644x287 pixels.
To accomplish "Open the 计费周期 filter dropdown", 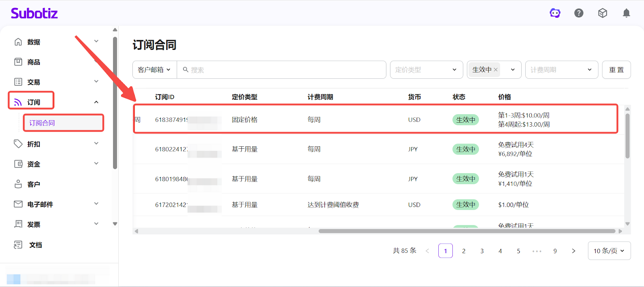I will (561, 70).
